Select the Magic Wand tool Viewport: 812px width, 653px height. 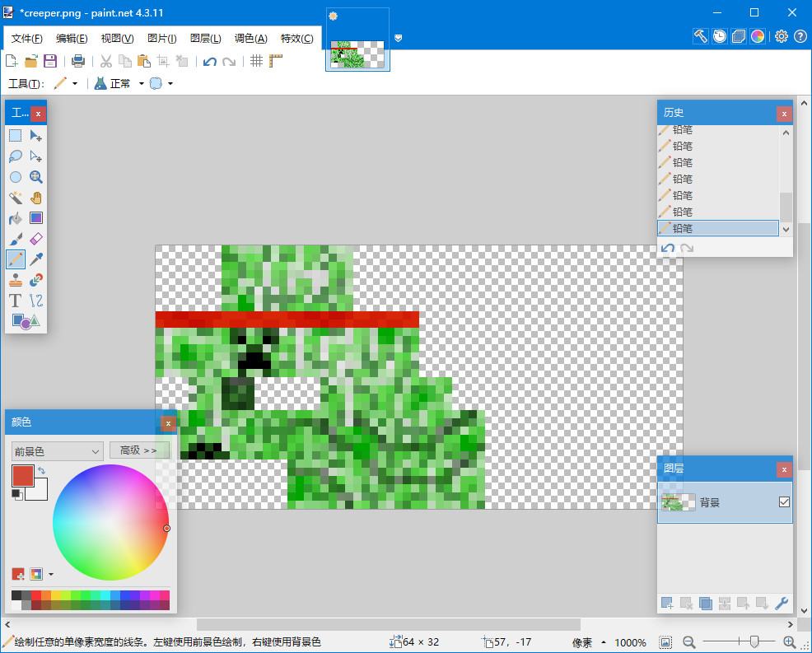click(x=16, y=198)
